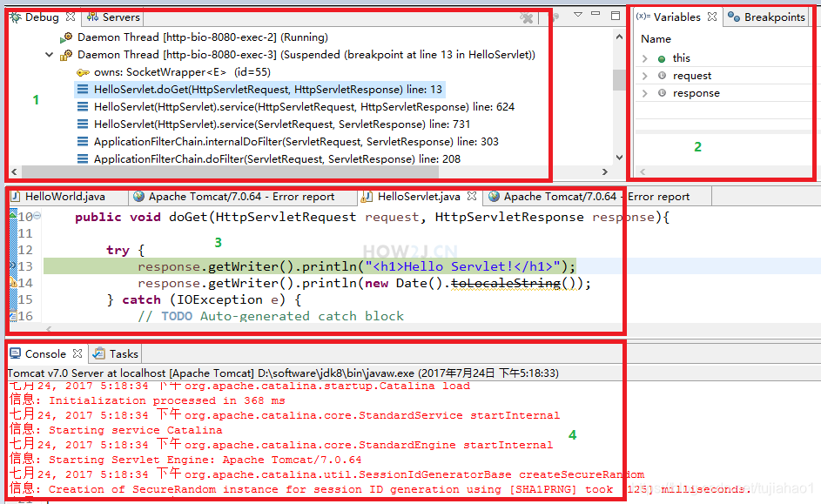Click the Debug view horizontal scroll left arrow
The width and height of the screenshot is (821, 504).
pos(14,171)
